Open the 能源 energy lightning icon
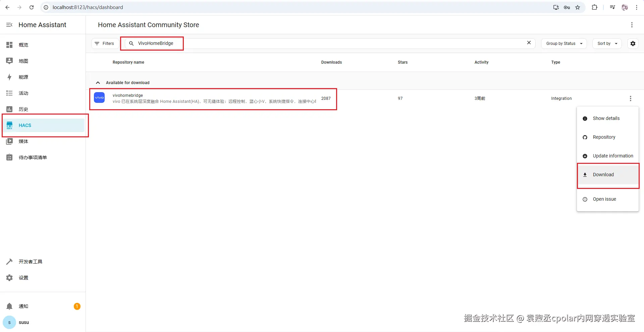Viewport: 644px width, 332px height. point(9,77)
